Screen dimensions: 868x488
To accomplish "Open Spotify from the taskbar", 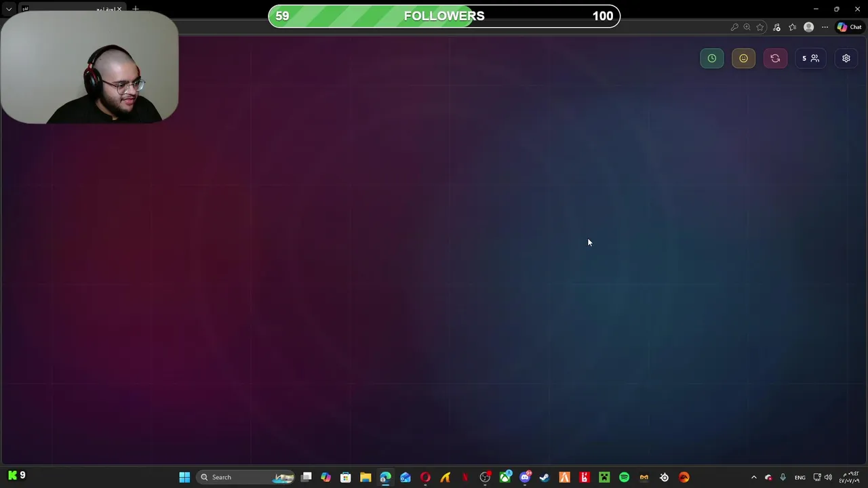I will click(x=625, y=477).
